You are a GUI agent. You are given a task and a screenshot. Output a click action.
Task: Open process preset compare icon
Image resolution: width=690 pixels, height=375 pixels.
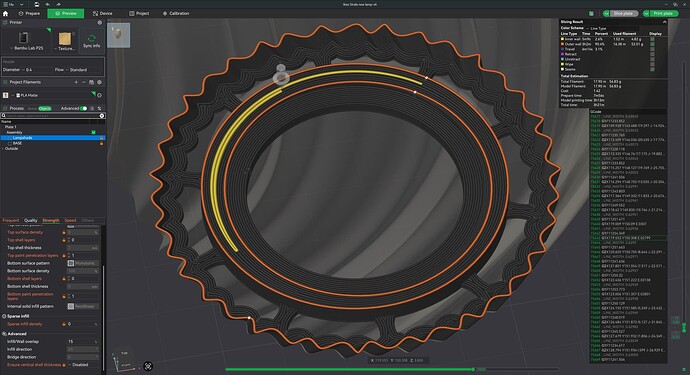[99, 108]
